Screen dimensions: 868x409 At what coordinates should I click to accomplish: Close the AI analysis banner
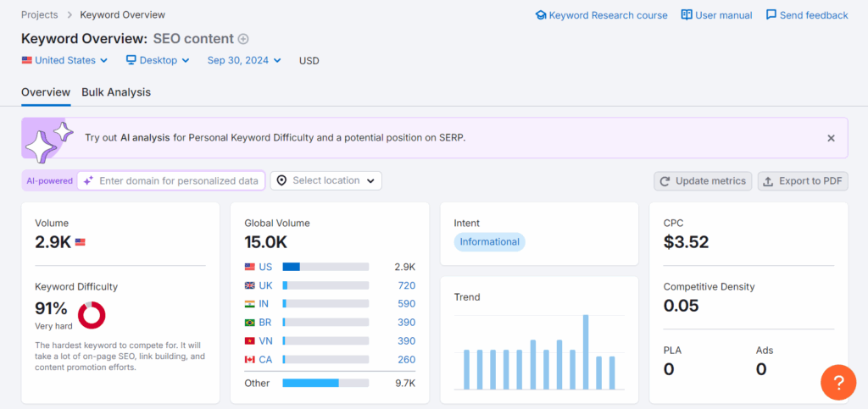831,138
